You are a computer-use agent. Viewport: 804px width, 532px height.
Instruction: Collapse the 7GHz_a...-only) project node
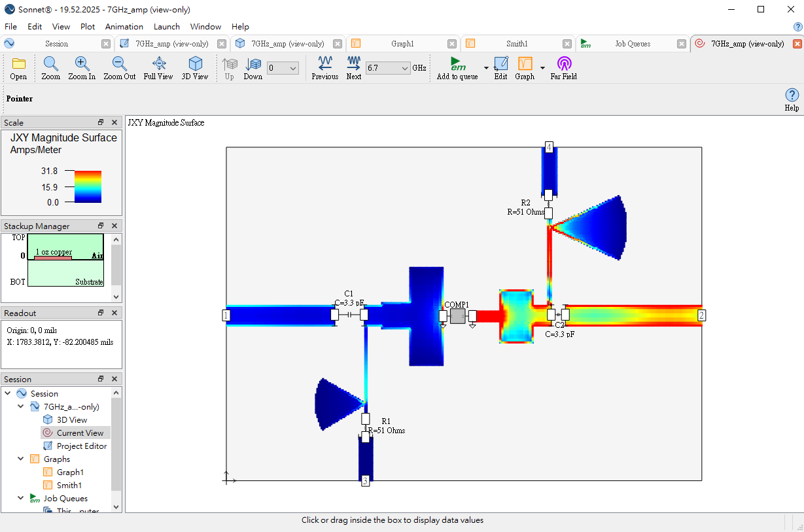[x=20, y=406]
